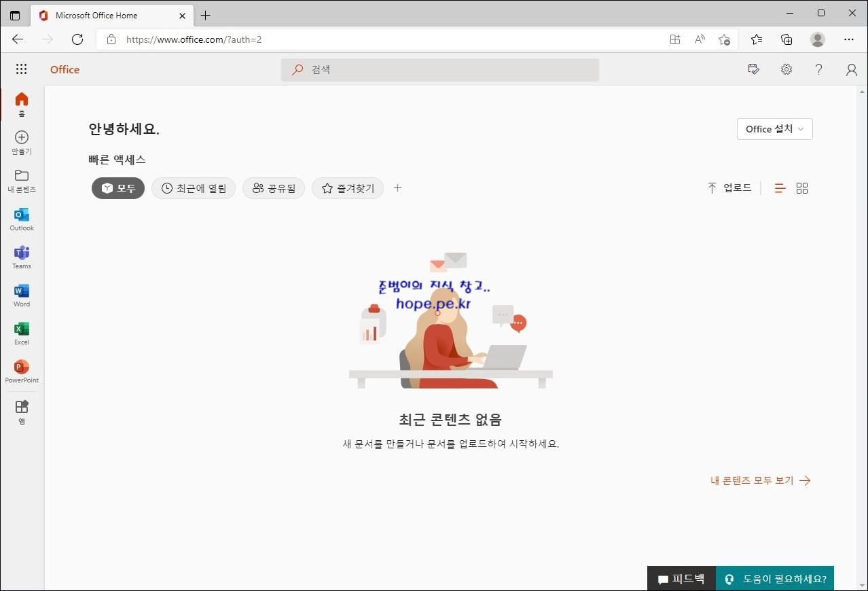Viewport: 868px width, 591px height.
Task: Add this page to favorites star
Action: 724,39
